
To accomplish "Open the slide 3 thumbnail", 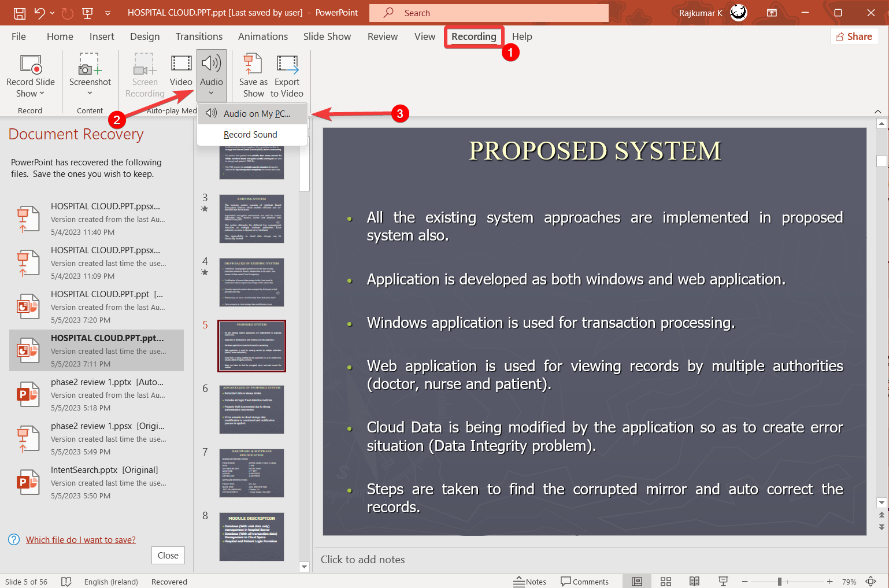I will (251, 219).
